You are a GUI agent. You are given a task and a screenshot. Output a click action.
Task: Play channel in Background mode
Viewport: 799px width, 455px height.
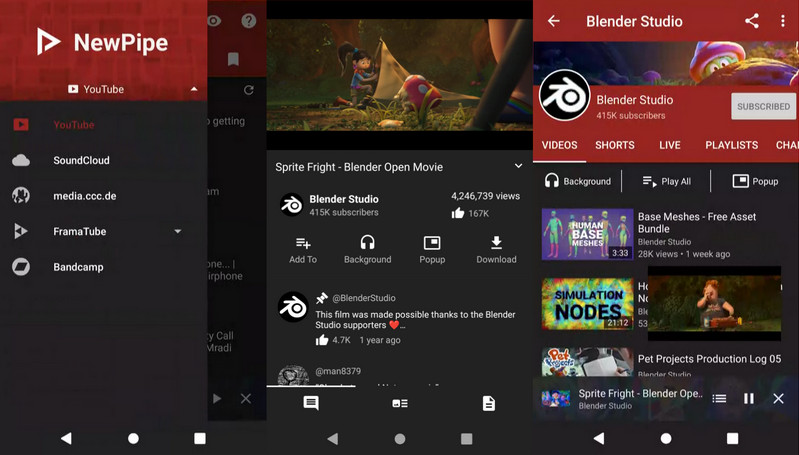(x=578, y=181)
